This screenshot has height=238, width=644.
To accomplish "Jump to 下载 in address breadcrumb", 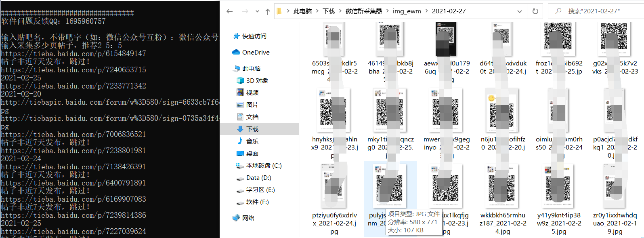I will [329, 11].
